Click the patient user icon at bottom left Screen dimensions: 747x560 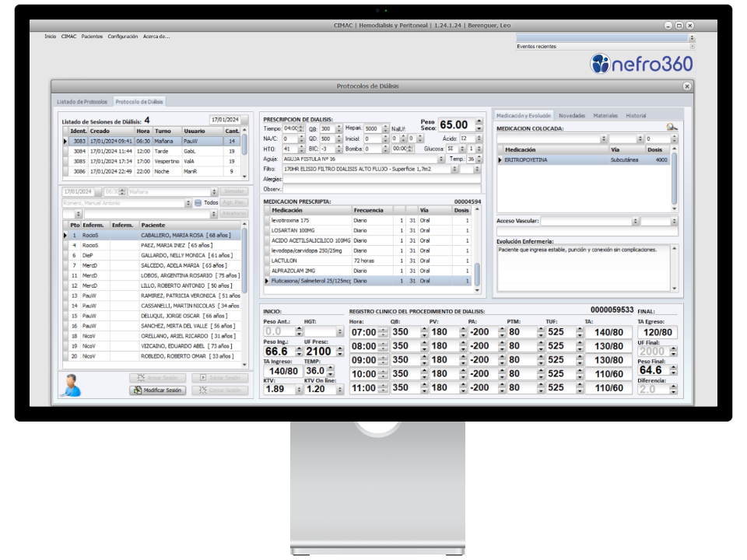(70, 384)
